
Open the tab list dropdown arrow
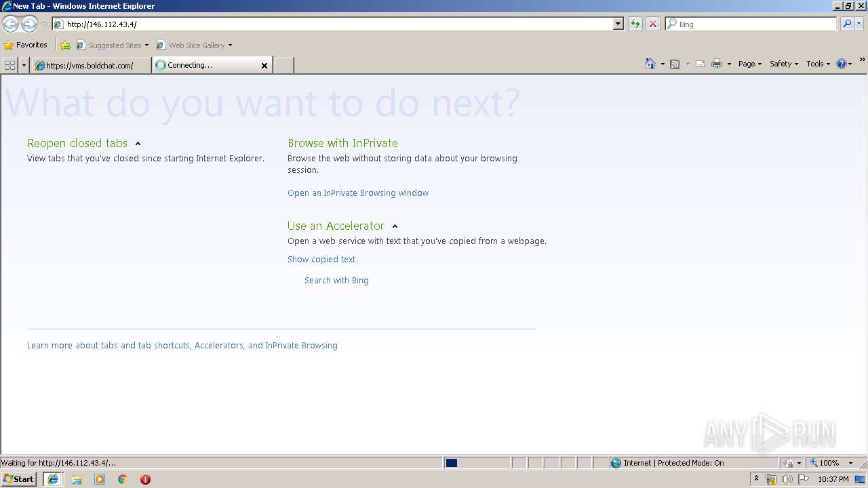[x=24, y=65]
